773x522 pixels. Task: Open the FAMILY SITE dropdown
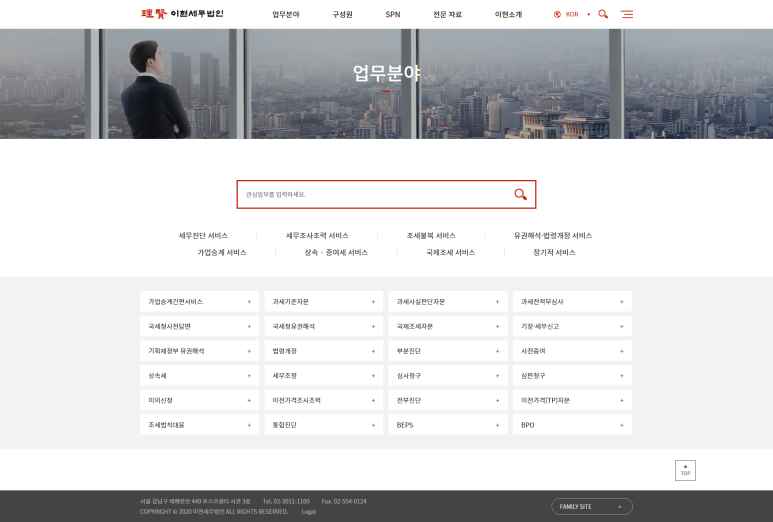point(592,506)
